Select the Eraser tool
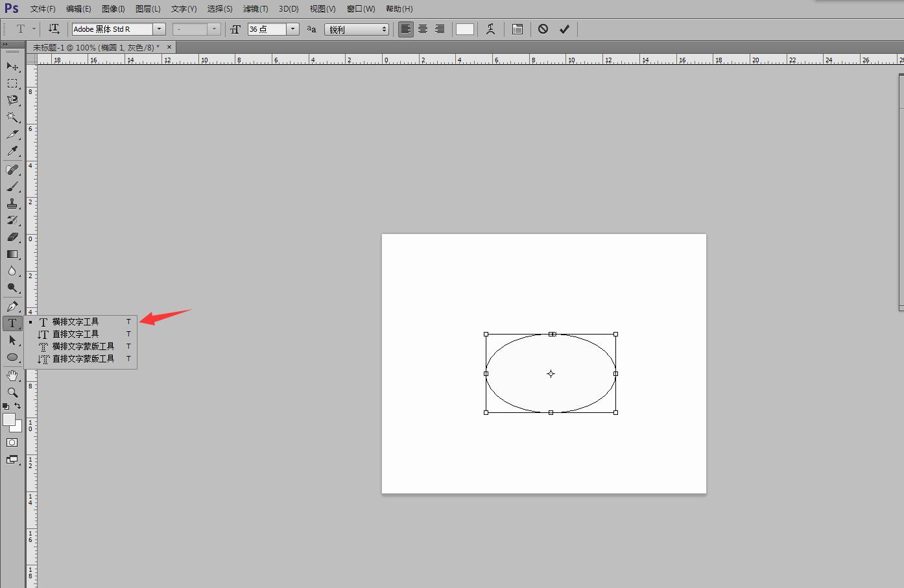The height and width of the screenshot is (588, 904). point(12,237)
